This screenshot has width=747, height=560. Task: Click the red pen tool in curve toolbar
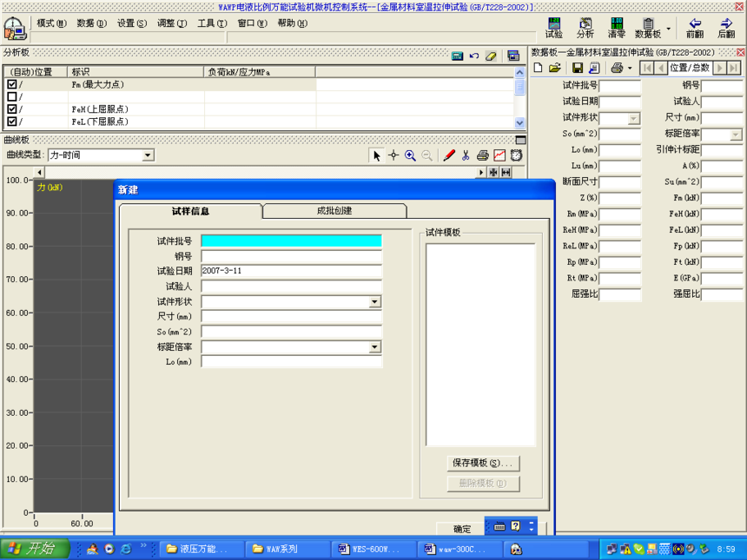pos(449,155)
